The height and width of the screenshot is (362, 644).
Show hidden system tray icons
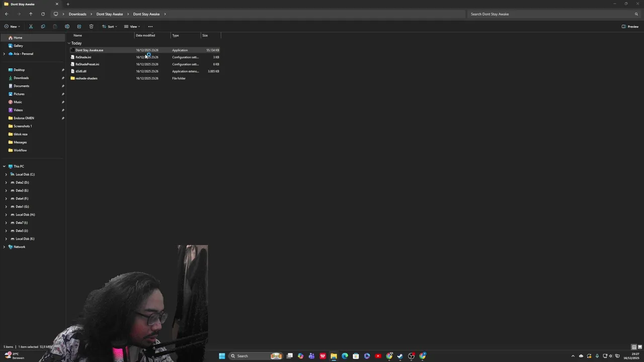pyautogui.click(x=573, y=356)
